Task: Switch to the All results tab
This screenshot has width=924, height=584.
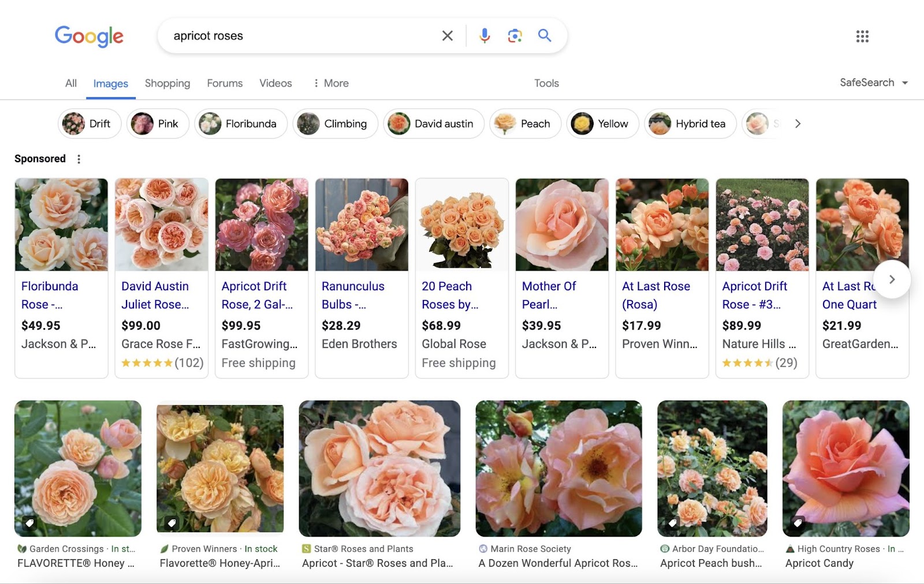Action: [70, 83]
